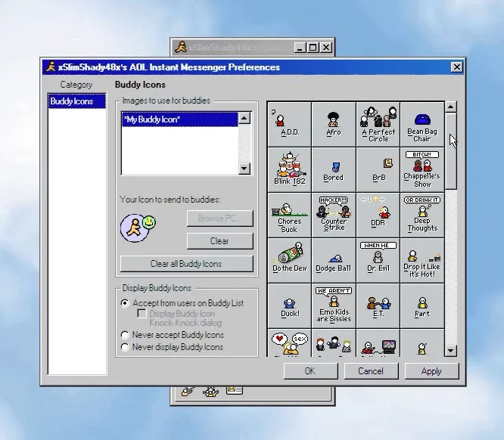
Task: Enable Never accept Buddy Icons option
Action: pos(126,335)
